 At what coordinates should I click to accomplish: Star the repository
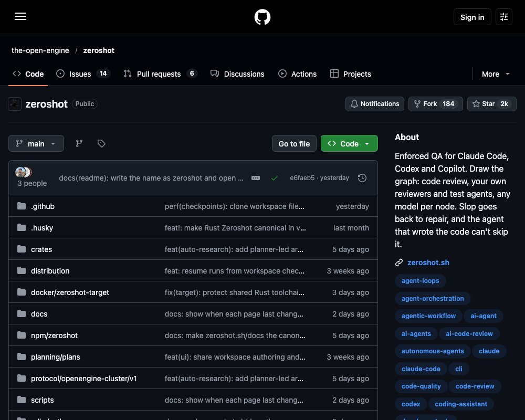tap(491, 104)
